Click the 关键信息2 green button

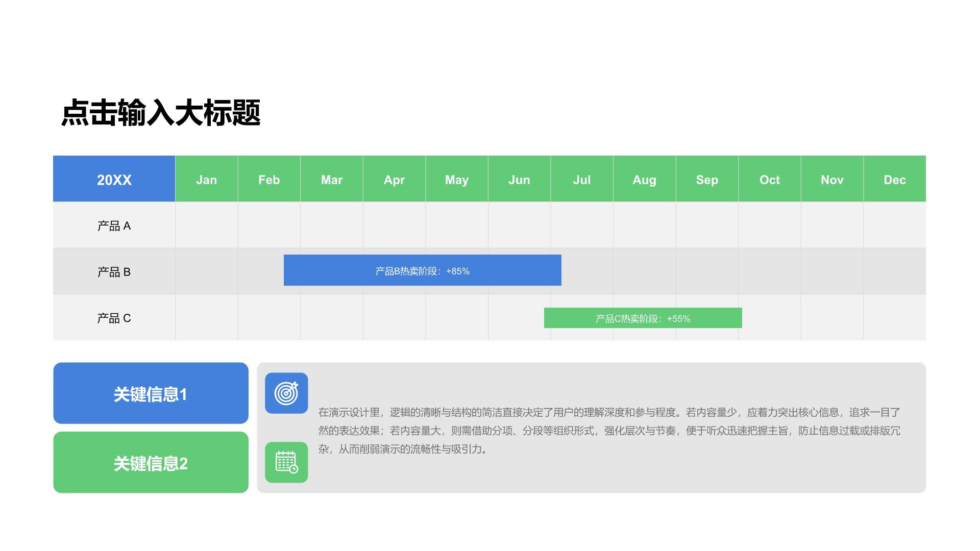point(151,462)
